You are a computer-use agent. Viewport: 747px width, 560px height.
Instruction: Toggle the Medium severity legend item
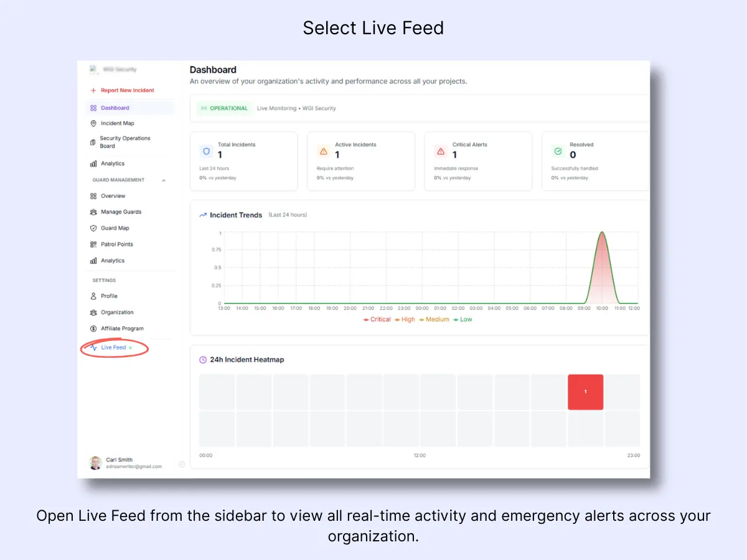coord(435,319)
